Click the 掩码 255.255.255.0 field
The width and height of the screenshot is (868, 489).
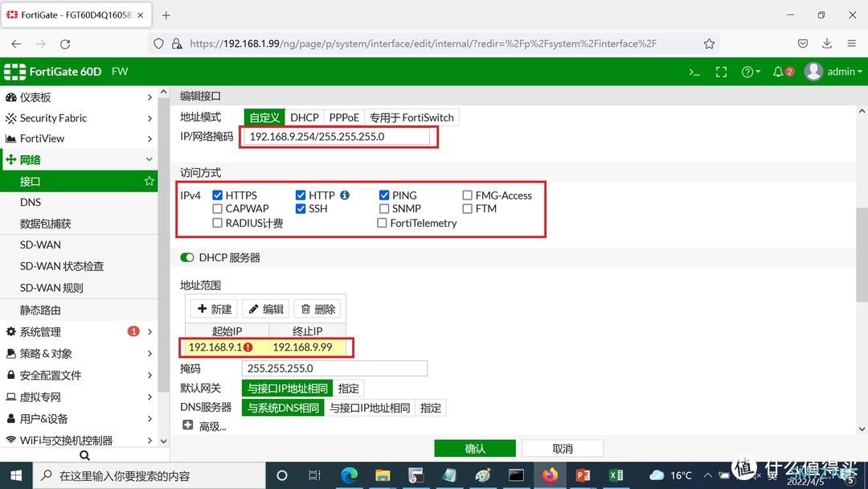pyautogui.click(x=334, y=368)
